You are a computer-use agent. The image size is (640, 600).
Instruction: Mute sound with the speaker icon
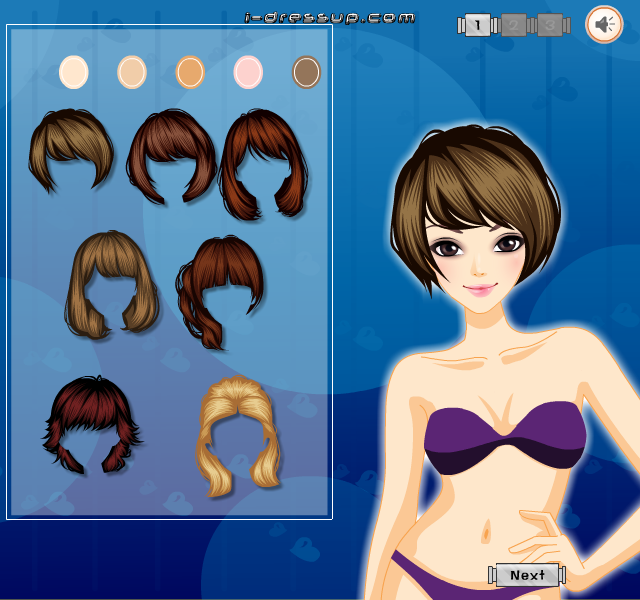(604, 24)
